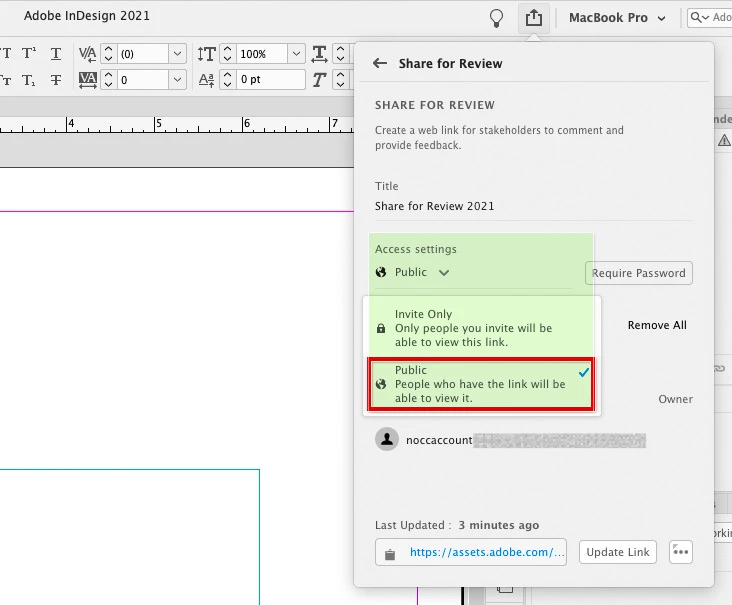Click the Share icon in the top bar
The height and width of the screenshot is (605, 732).
534,18
